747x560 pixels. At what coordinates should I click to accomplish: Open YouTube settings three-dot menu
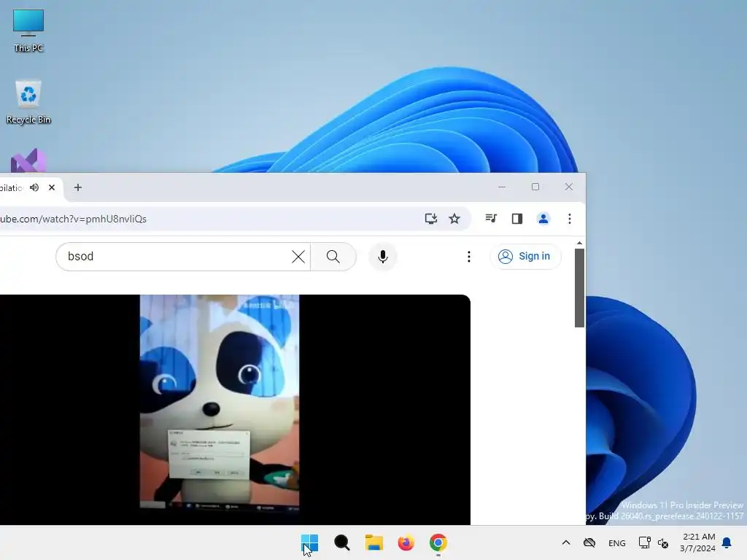(469, 257)
